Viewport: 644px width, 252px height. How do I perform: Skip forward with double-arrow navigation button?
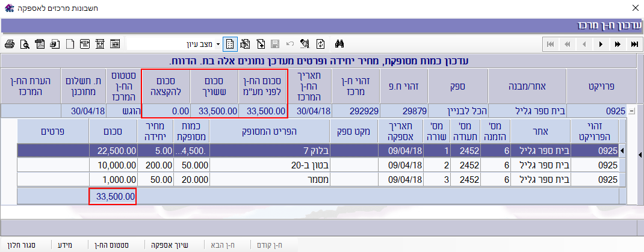(x=618, y=44)
